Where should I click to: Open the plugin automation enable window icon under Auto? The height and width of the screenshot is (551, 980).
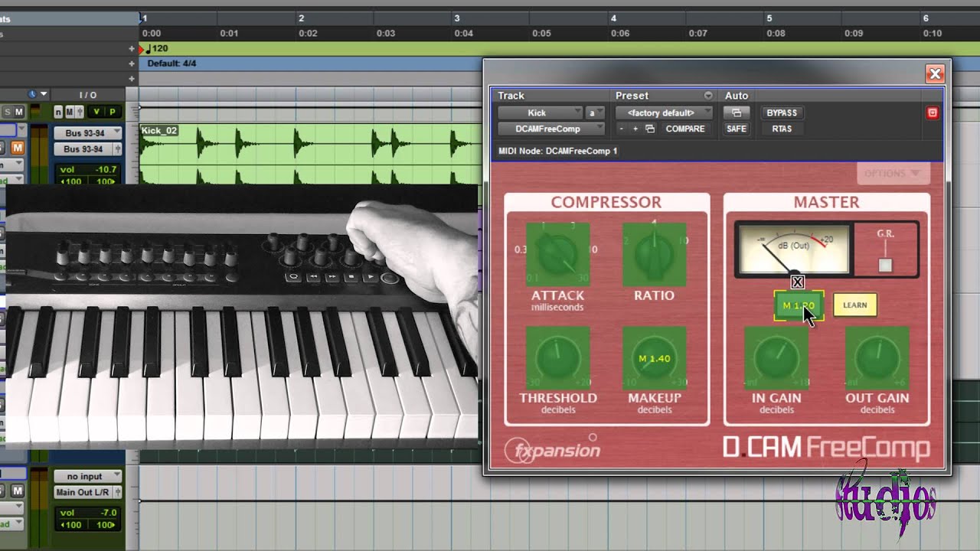tap(737, 112)
